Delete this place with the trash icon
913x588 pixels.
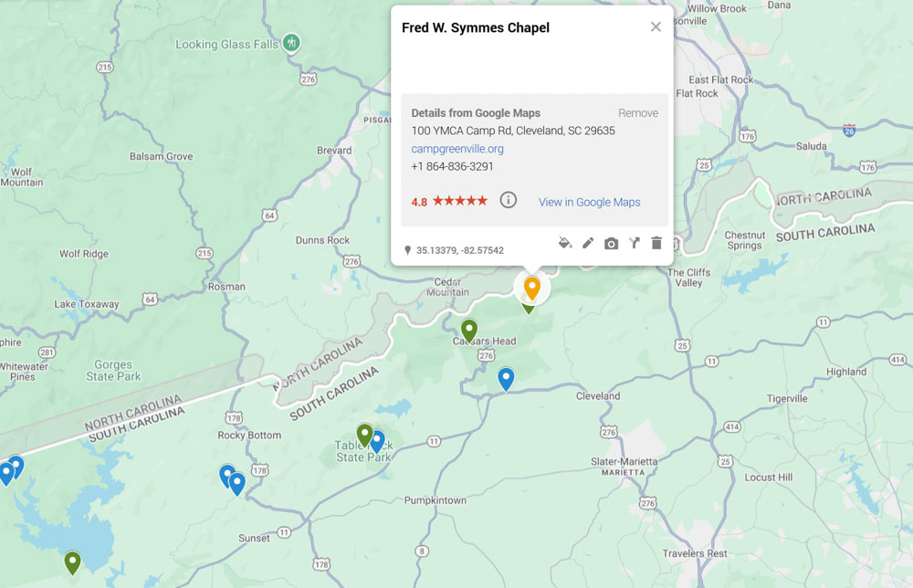[656, 243]
